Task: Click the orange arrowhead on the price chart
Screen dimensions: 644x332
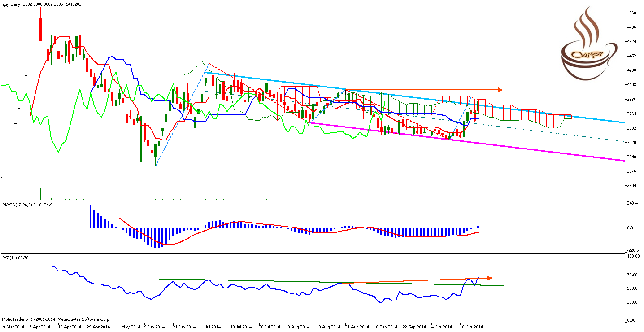Action: (x=500, y=90)
